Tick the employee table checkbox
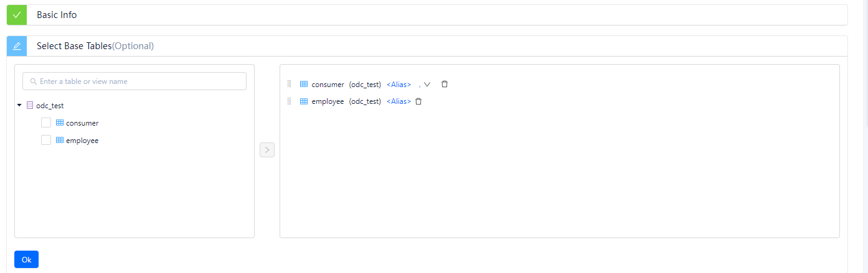 pos(46,141)
